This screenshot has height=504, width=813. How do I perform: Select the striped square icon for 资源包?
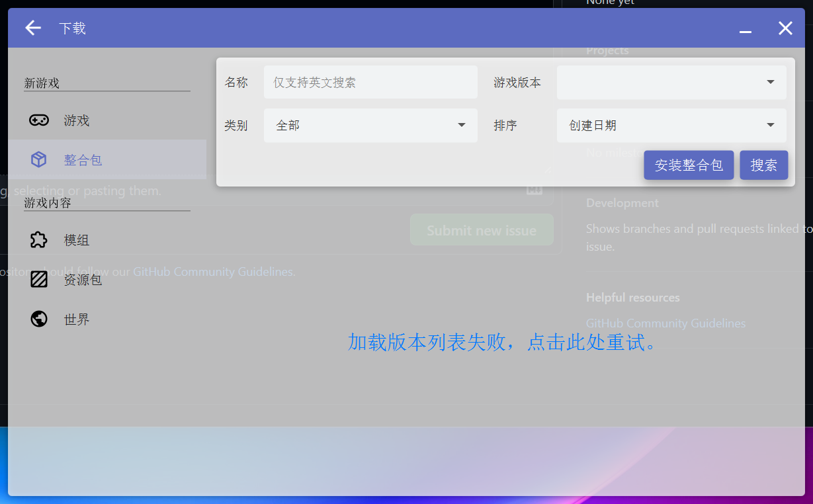click(39, 279)
